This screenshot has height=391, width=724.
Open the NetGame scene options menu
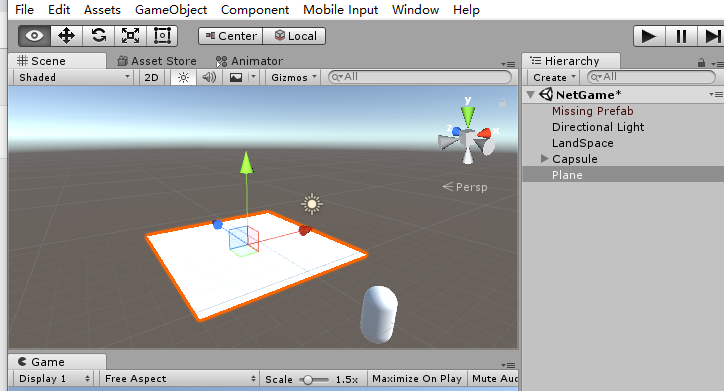pos(716,95)
